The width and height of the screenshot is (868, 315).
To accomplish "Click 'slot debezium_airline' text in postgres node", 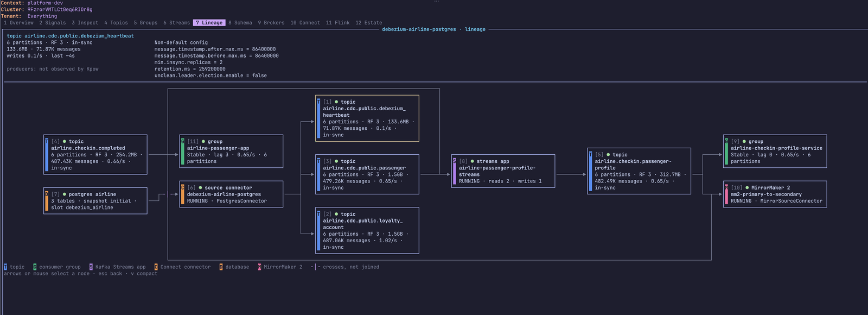I will [x=82, y=207].
